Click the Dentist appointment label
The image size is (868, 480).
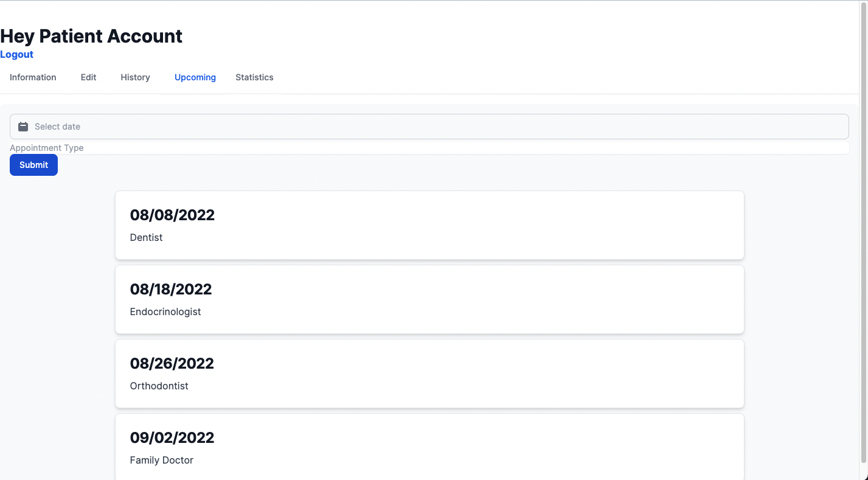point(146,237)
